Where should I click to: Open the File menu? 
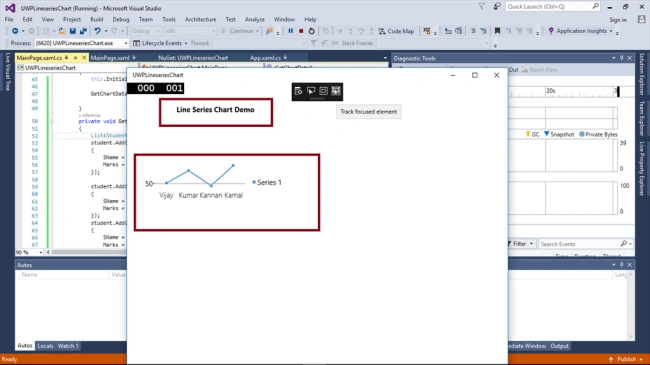[x=9, y=19]
